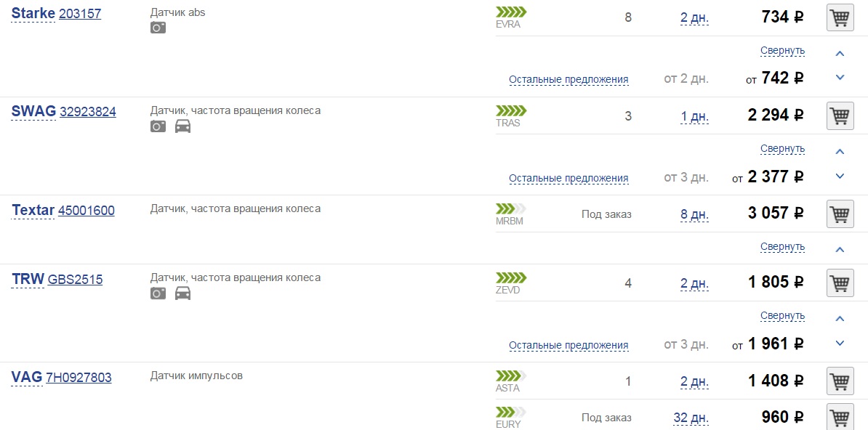Collapse Textar offers with up chevron
Viewport: 868px width, 430px height.
pos(840,250)
